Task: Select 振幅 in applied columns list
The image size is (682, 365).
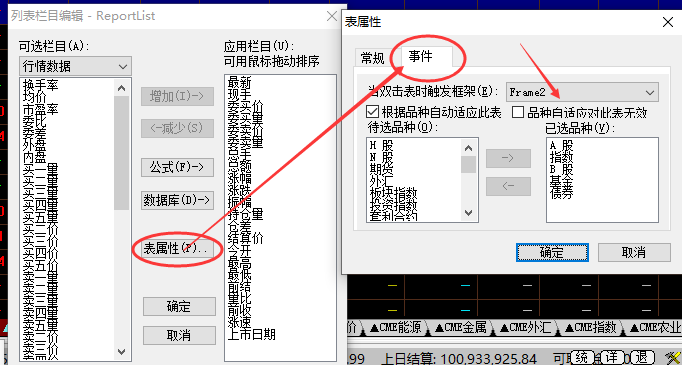Action: 239,203
